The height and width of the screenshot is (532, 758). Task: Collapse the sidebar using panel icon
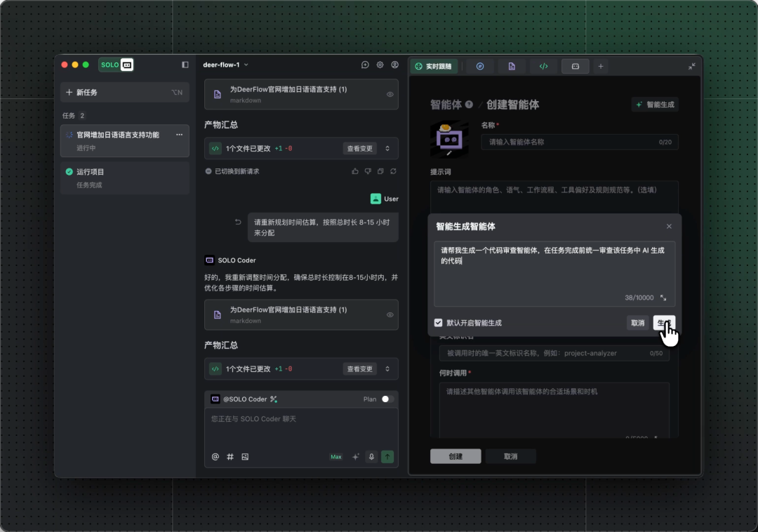click(185, 65)
